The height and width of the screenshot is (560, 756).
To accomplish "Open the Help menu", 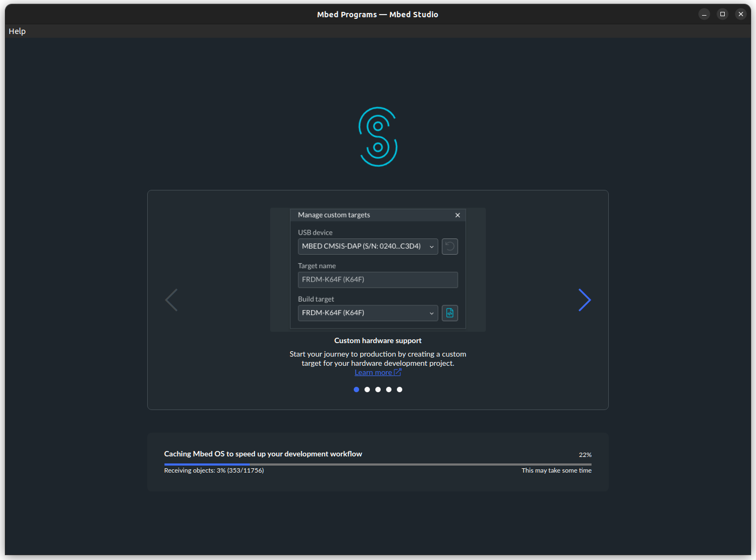I will (x=17, y=31).
